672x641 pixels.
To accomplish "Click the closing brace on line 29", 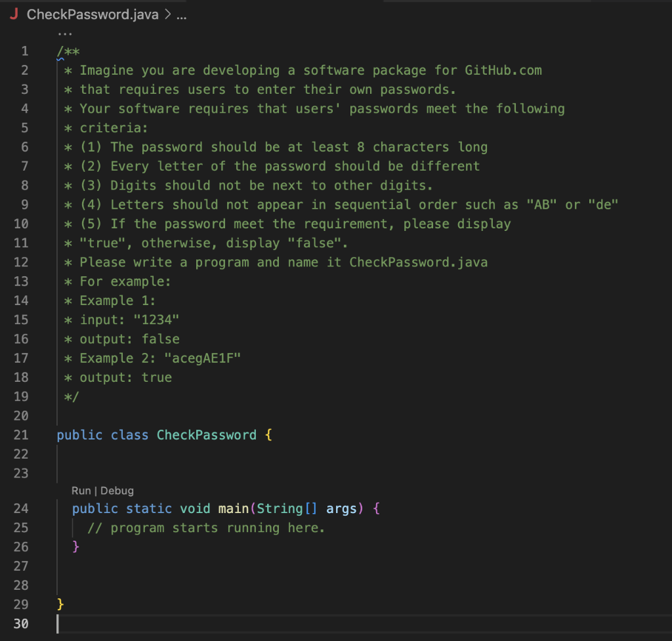I will click(59, 604).
